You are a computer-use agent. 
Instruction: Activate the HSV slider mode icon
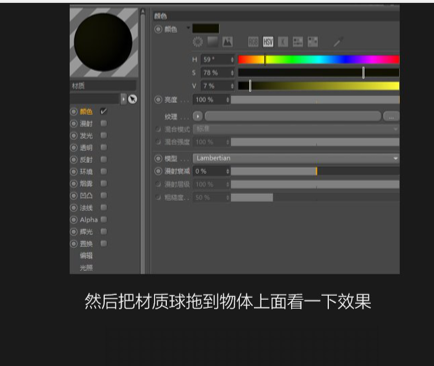tap(268, 42)
